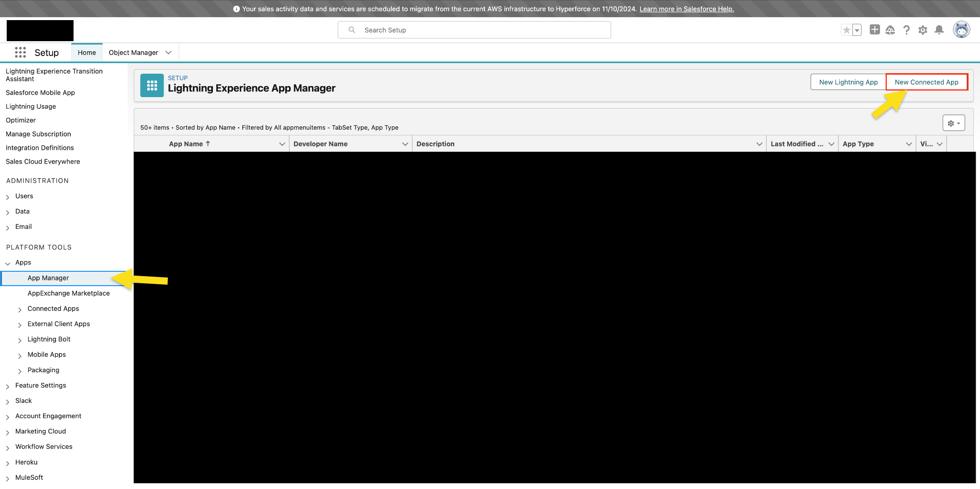Click the Lightning Experience App Manager tile icon
The height and width of the screenshot is (489, 980).
coord(152,86)
